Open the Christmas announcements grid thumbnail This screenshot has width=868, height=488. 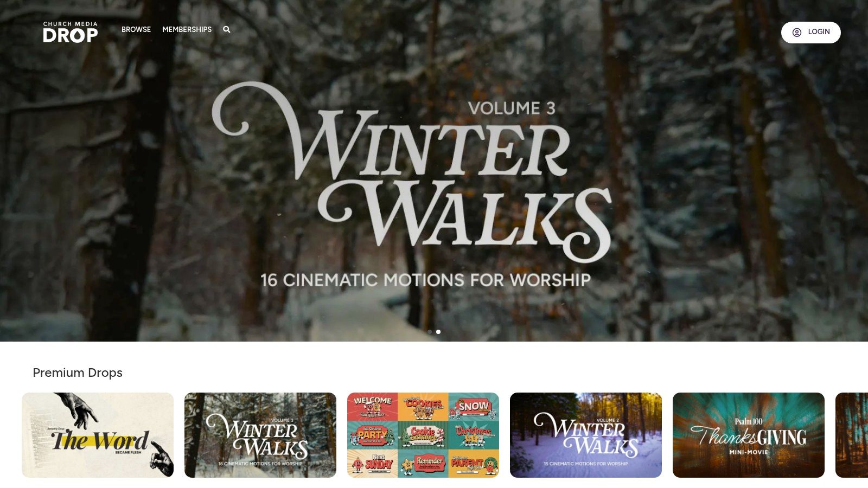[x=423, y=435]
